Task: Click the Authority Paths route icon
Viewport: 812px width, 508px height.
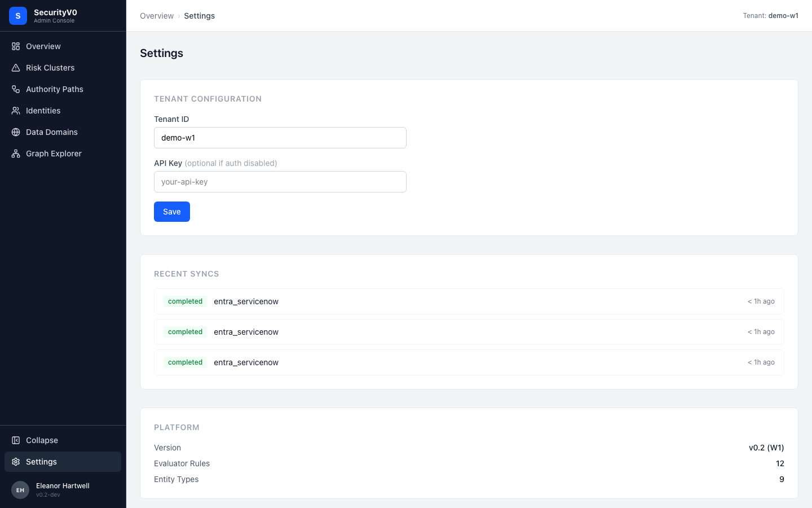Action: (x=16, y=89)
